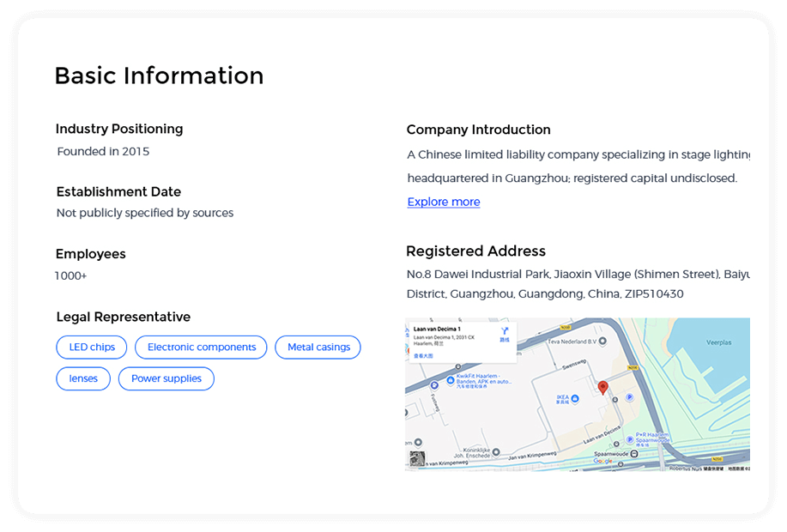The image size is (787, 532).
Task: Click the IKEA store icon on the map
Action: pyautogui.click(x=575, y=396)
